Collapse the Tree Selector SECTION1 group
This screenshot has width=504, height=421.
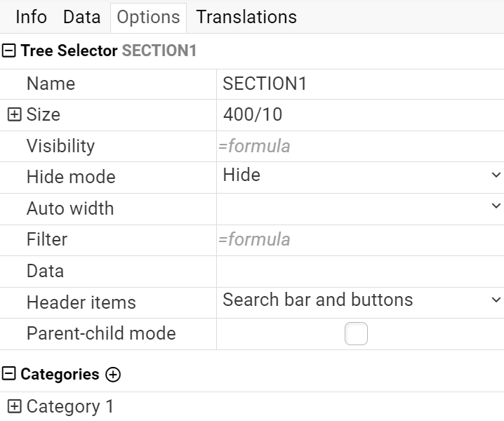coord(8,51)
